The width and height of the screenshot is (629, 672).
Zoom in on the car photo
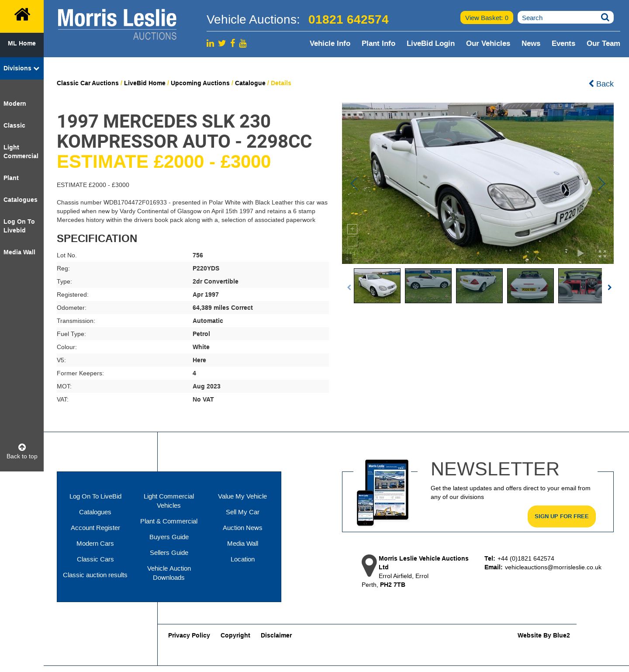(x=352, y=229)
